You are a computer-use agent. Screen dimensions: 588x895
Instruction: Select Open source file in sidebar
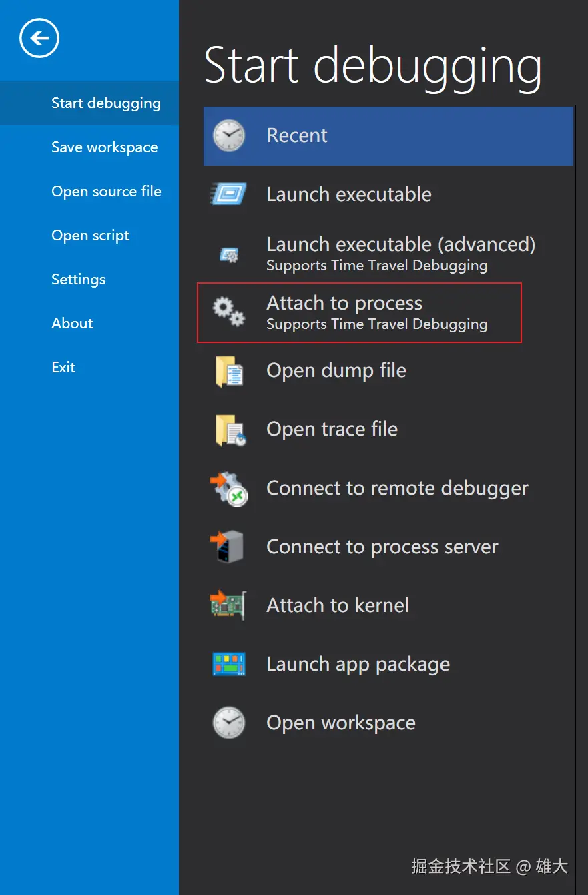click(x=107, y=192)
